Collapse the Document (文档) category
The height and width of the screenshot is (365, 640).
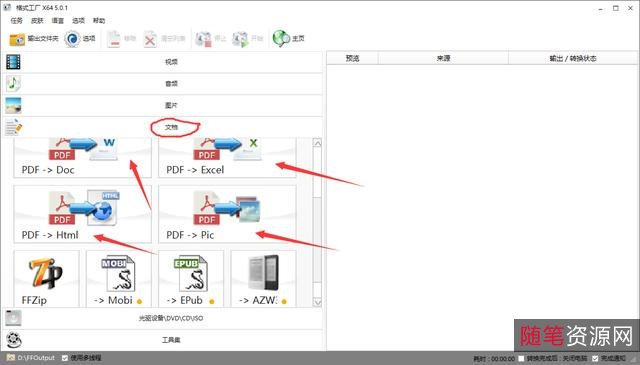(x=162, y=127)
